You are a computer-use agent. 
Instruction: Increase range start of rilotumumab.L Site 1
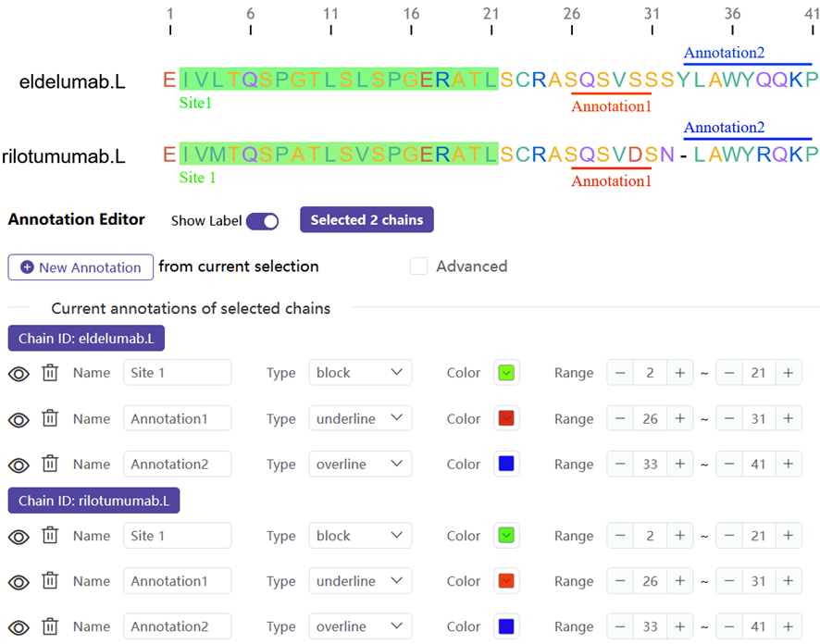pos(680,536)
